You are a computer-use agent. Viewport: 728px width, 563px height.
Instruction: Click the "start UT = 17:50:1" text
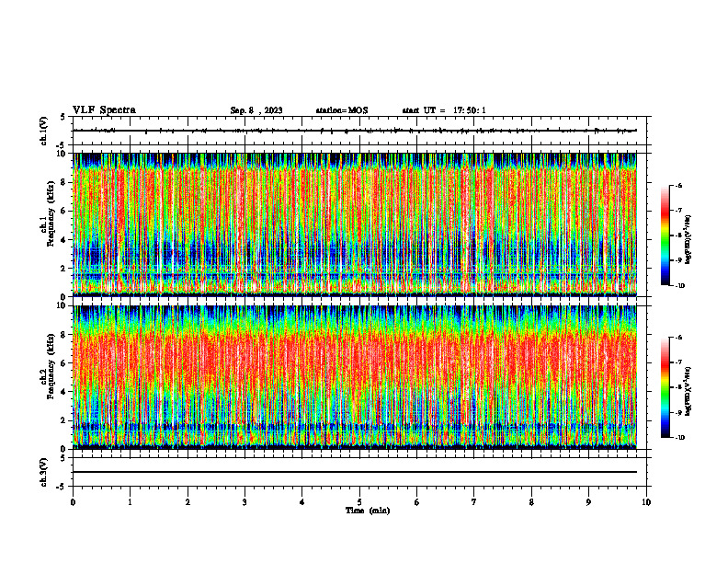(444, 110)
